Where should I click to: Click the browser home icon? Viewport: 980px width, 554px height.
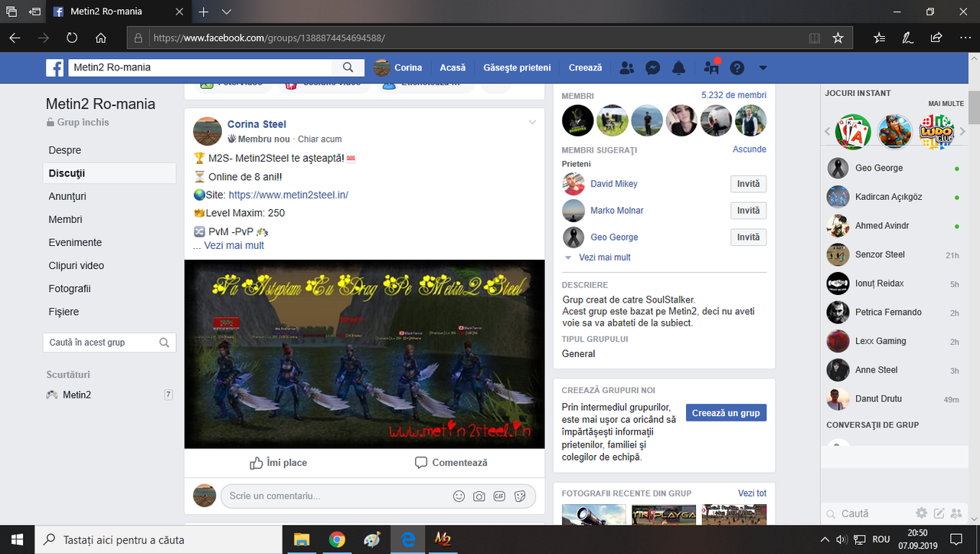coord(101,38)
